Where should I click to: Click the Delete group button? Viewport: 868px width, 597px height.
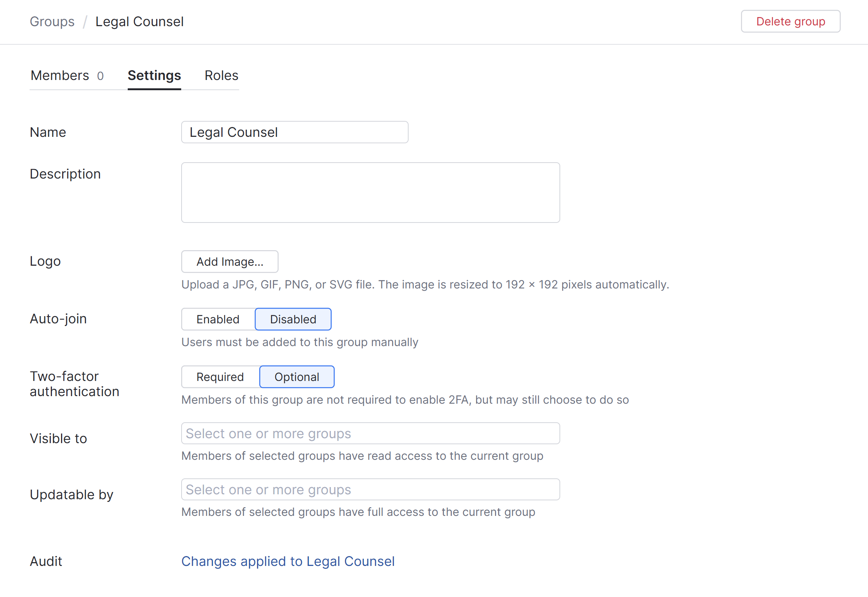point(790,22)
